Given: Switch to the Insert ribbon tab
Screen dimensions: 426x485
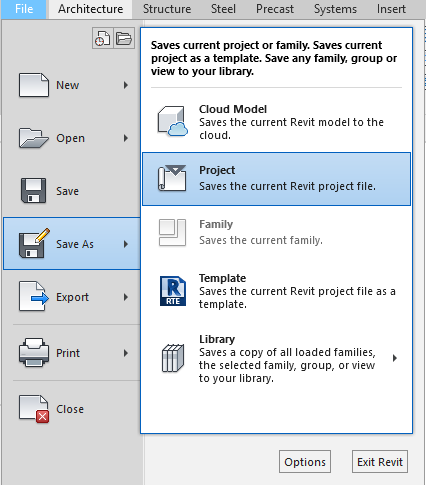Looking at the screenshot, I should [x=391, y=9].
